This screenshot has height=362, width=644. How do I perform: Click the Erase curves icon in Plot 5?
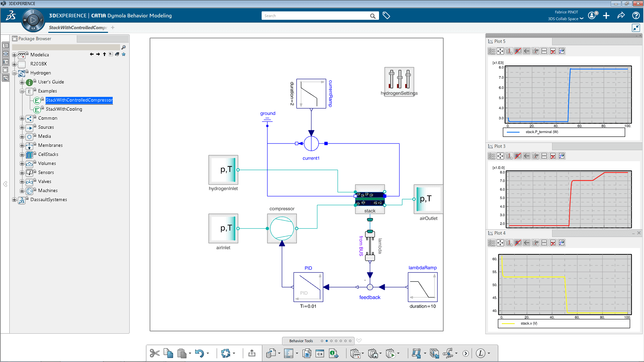click(518, 51)
